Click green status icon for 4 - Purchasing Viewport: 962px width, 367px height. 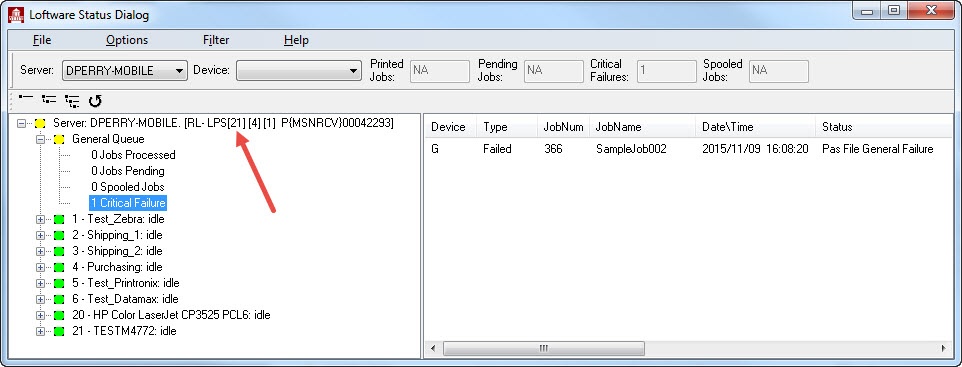tap(59, 267)
